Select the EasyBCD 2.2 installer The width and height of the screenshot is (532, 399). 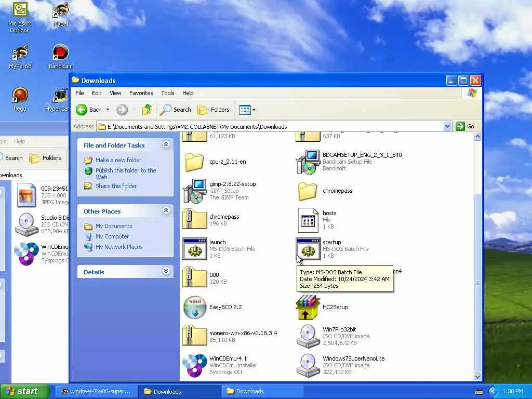[x=213, y=308]
